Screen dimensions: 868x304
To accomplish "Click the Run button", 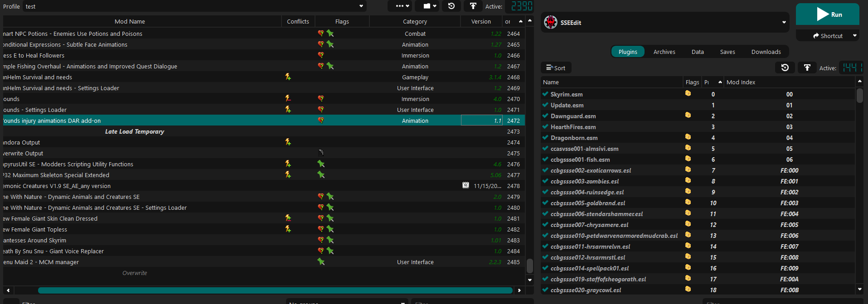I will 828,14.
